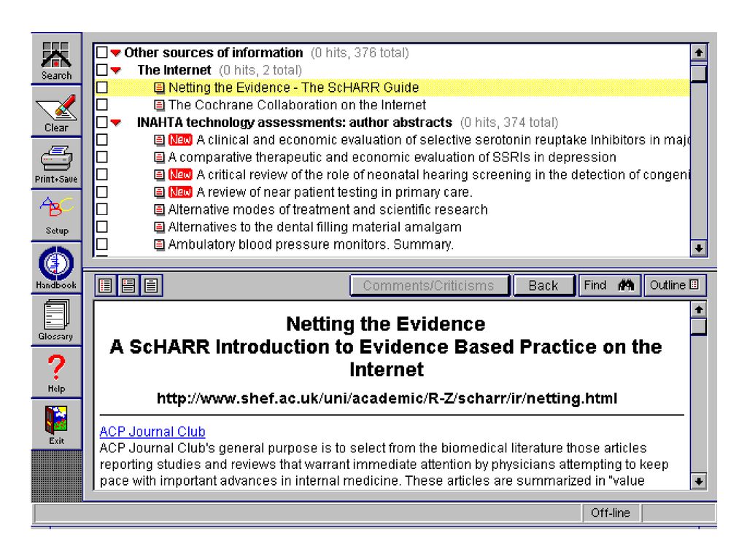747x560 pixels.
Task: Exit the application via Exit icon
Action: click(56, 424)
